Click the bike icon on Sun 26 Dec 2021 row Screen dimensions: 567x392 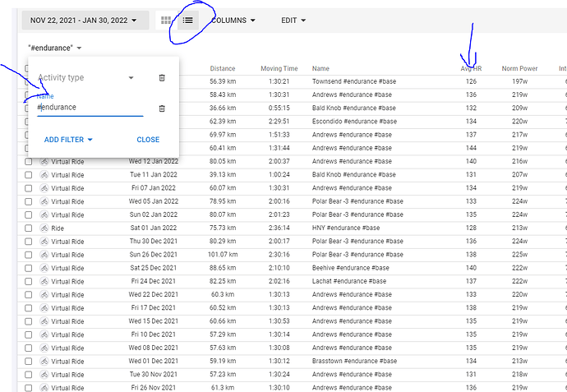44,255
